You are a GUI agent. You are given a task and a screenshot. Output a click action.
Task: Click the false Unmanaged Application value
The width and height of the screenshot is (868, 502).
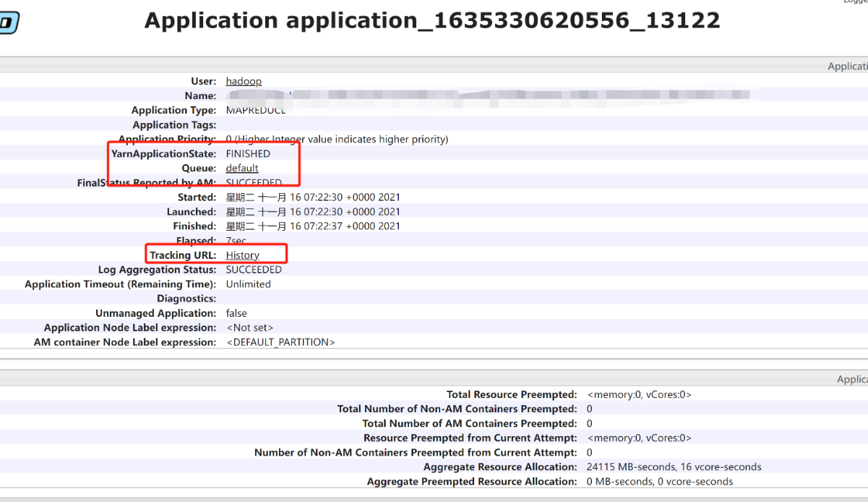pos(236,313)
